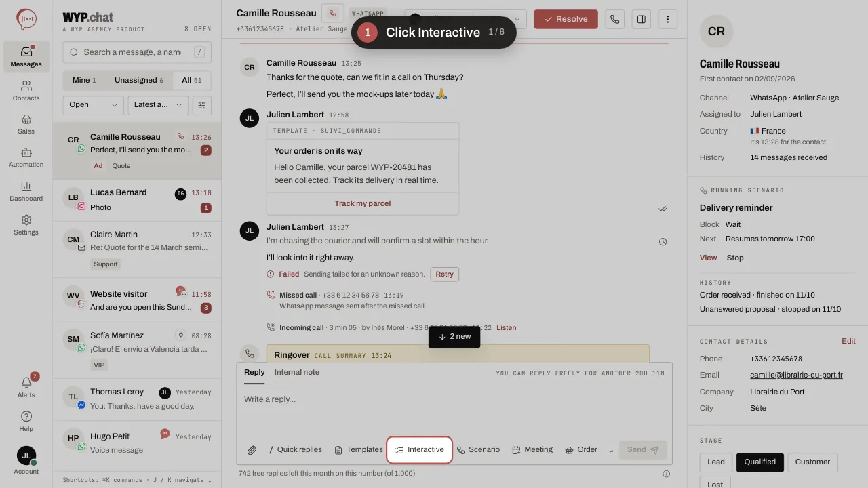The width and height of the screenshot is (868, 488).
Task: Start a call with the phone button
Action: 615,19
